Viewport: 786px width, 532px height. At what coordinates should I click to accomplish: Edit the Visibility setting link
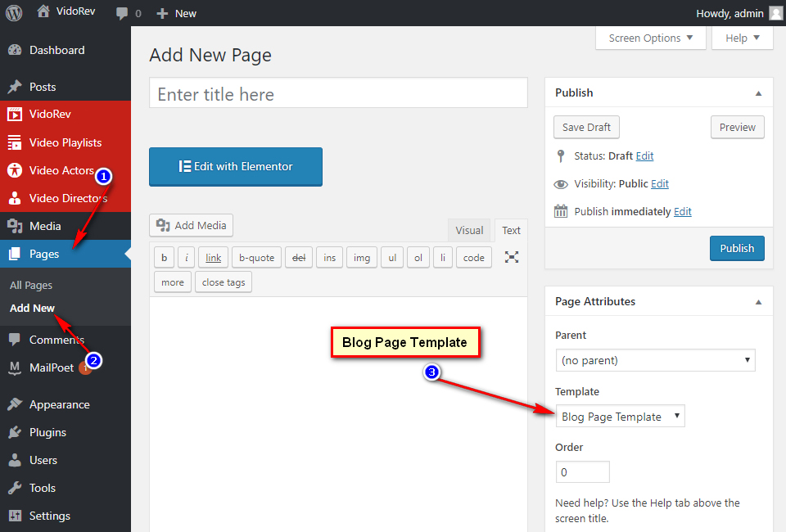pos(660,183)
